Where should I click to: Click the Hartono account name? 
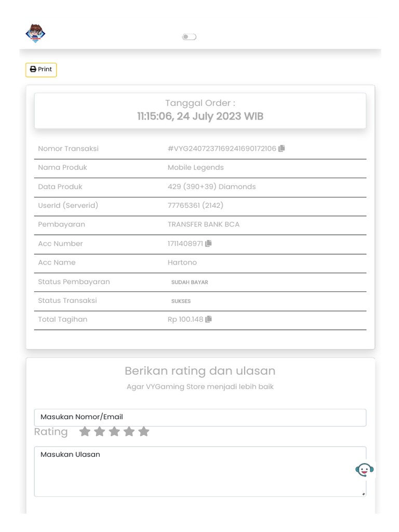click(182, 262)
